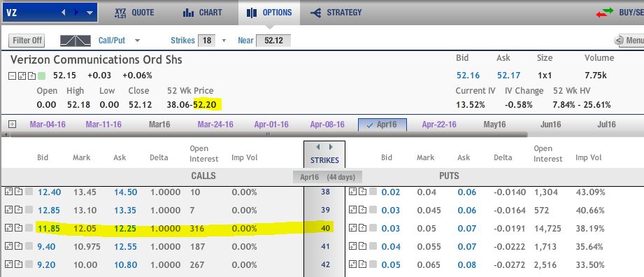
Task: Click the Strategy arrow icon
Action: click(316, 13)
